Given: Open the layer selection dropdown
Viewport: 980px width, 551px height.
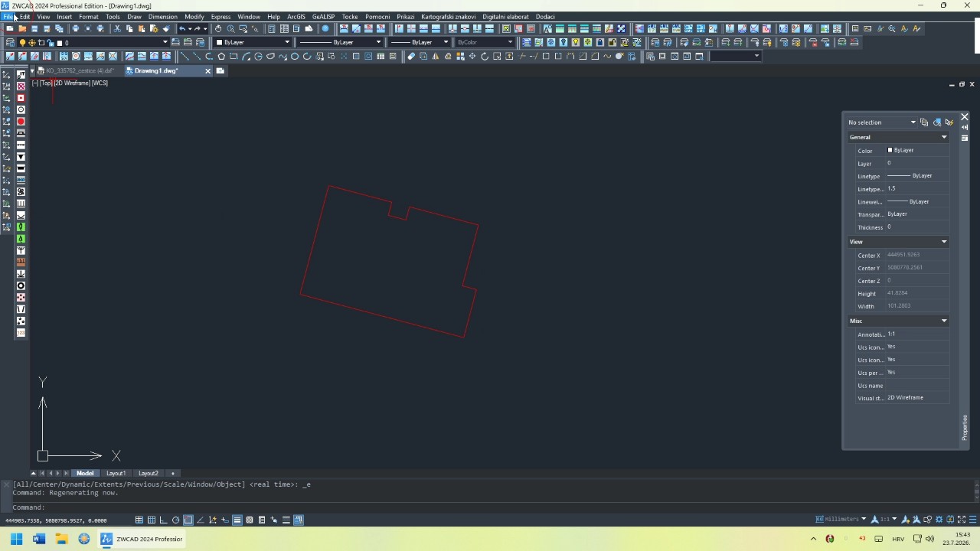Looking at the screenshot, I should pos(114,43).
